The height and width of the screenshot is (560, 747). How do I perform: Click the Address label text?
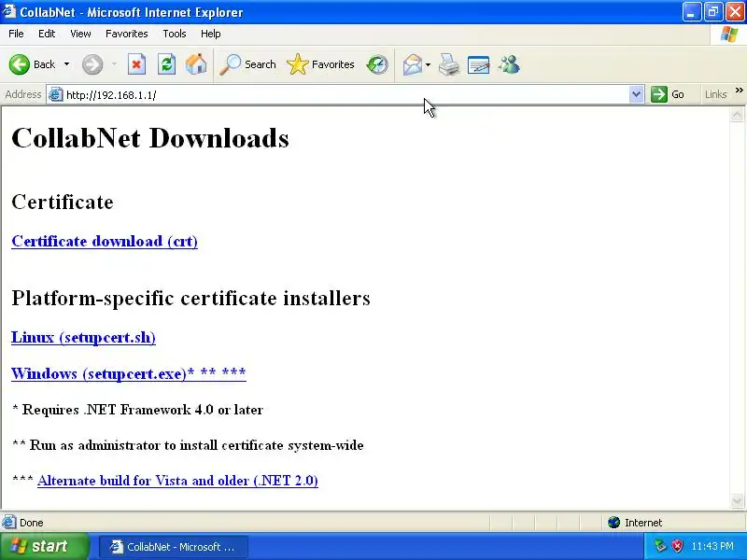pos(22,94)
